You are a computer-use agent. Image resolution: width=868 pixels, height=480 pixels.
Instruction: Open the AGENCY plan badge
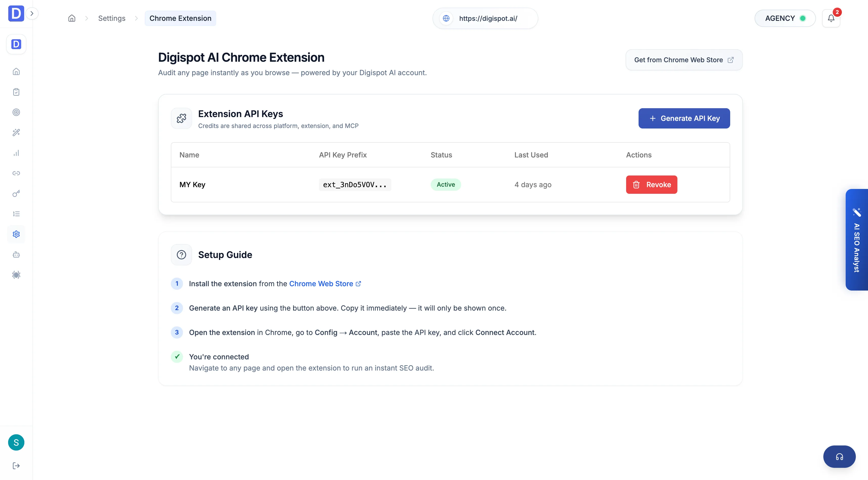click(x=785, y=18)
